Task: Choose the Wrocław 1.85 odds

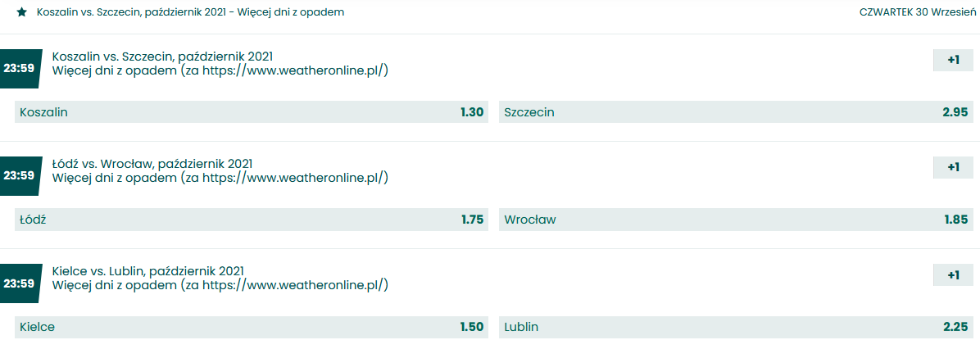Action: (x=735, y=220)
